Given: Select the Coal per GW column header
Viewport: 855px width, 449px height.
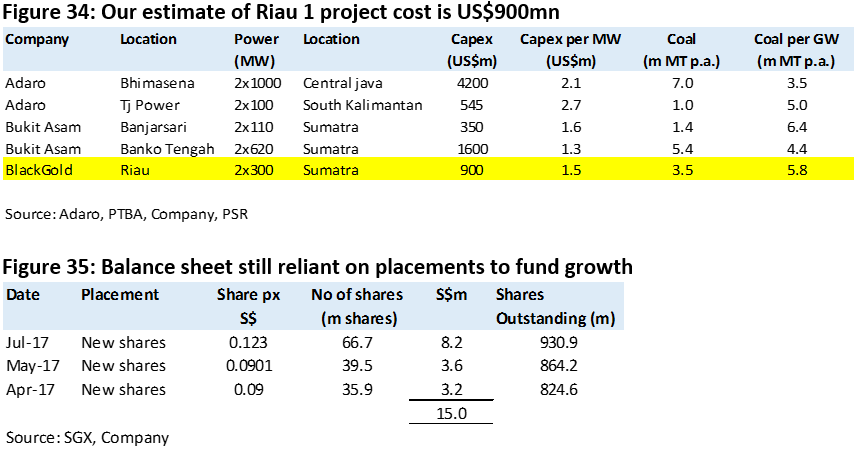Looking at the screenshot, I should tap(796, 50).
